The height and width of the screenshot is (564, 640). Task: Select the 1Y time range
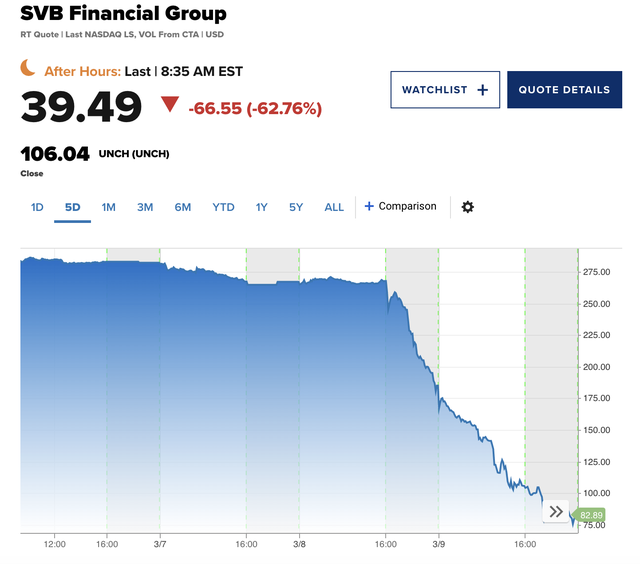point(262,207)
